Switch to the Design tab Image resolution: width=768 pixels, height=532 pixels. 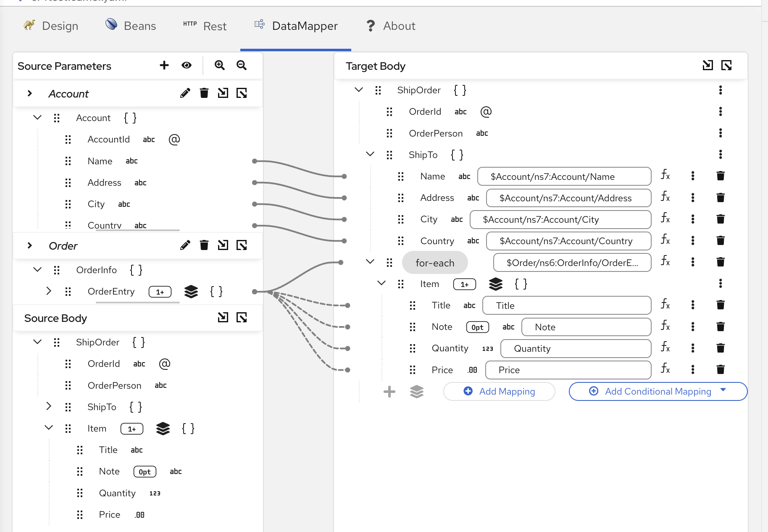51,26
